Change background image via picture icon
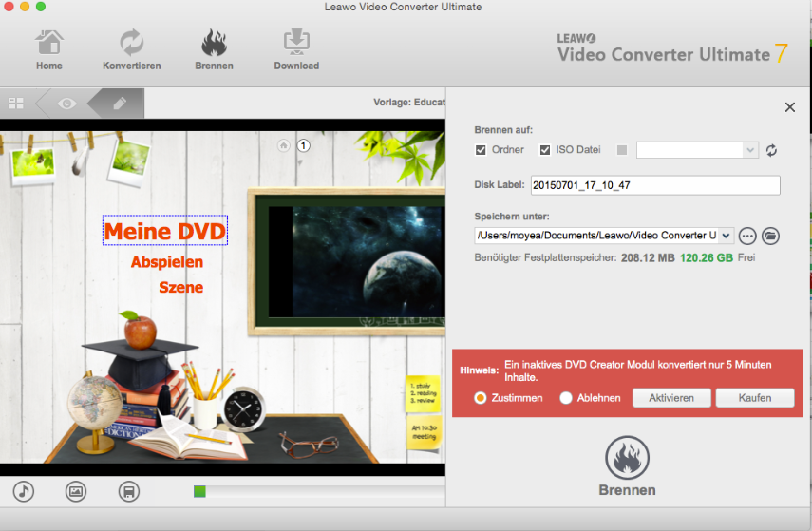The image size is (812, 531). pyautogui.click(x=76, y=491)
